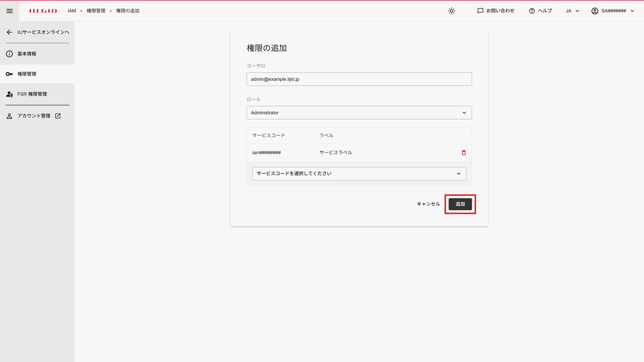
Task: Click the 権限管理 key icon
Action: pos(9,74)
